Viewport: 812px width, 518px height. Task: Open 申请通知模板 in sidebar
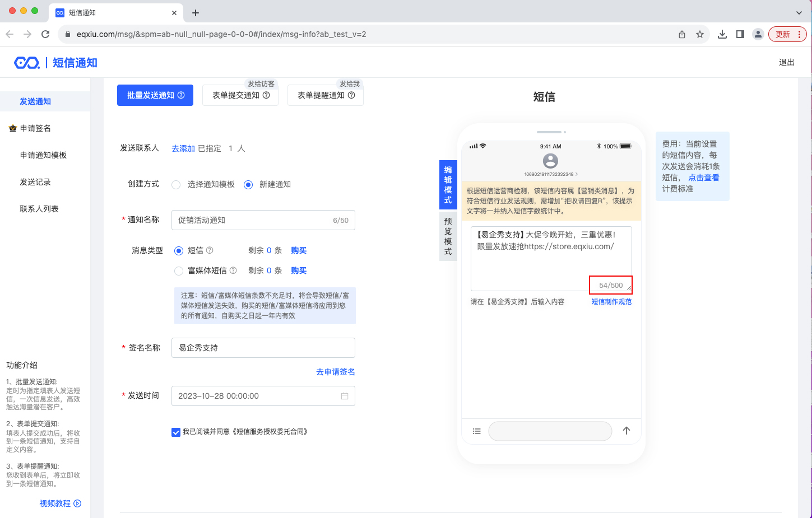(x=43, y=155)
